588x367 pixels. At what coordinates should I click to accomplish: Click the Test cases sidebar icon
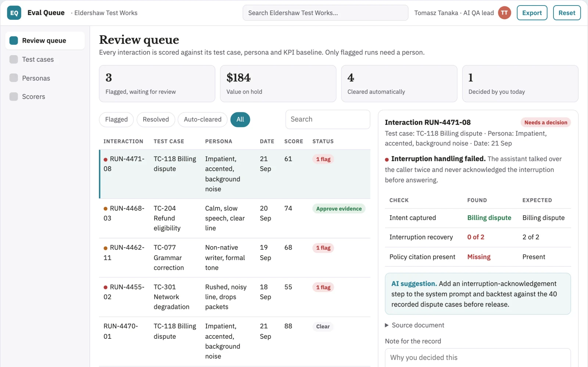[x=14, y=59]
